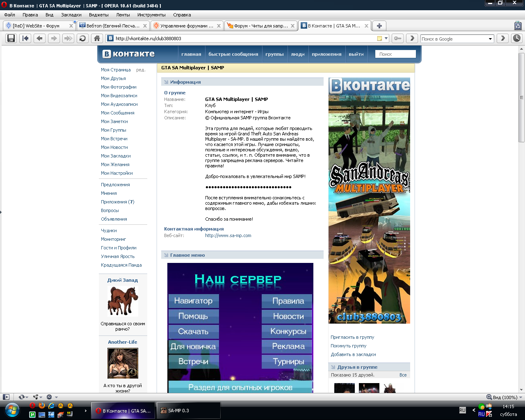Click the Дикий Запад horse thumbnail
Screen dimensions: 525x420
[x=123, y=301]
